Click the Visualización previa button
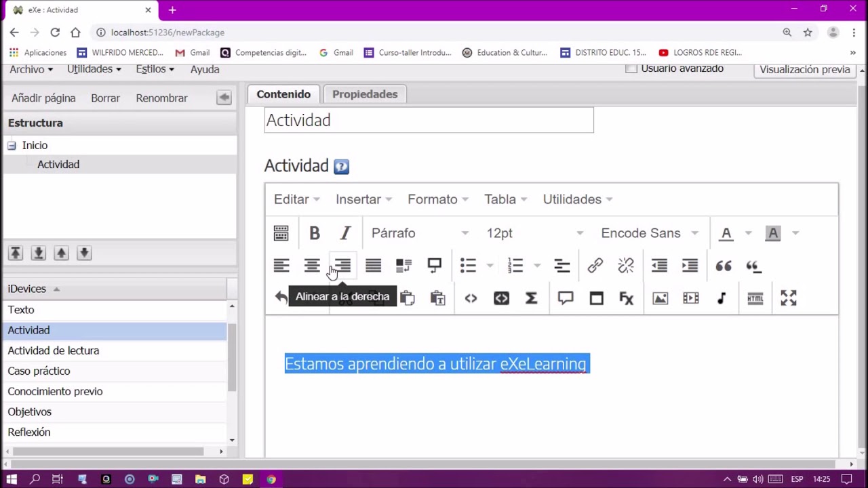This screenshot has width=868, height=488. pyautogui.click(x=805, y=70)
